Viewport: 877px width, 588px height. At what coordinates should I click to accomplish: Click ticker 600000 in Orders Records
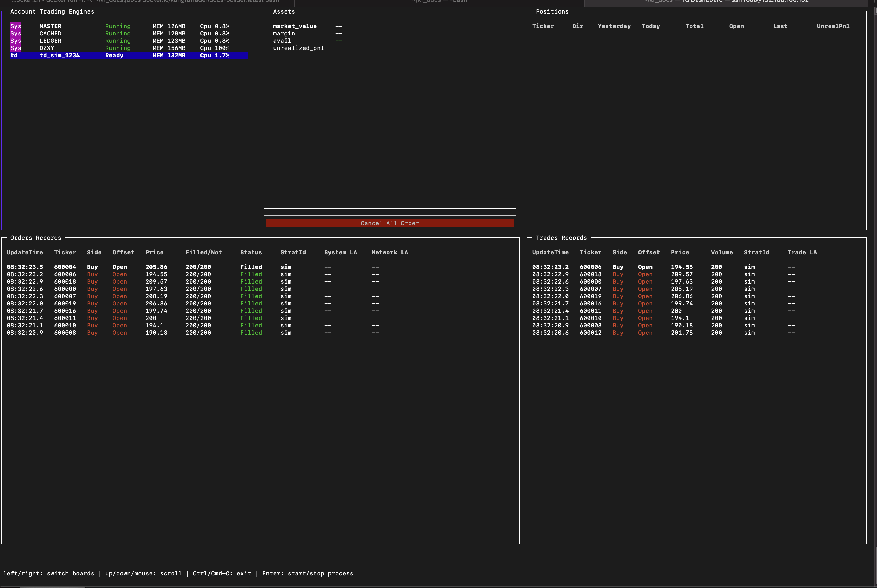click(65, 289)
